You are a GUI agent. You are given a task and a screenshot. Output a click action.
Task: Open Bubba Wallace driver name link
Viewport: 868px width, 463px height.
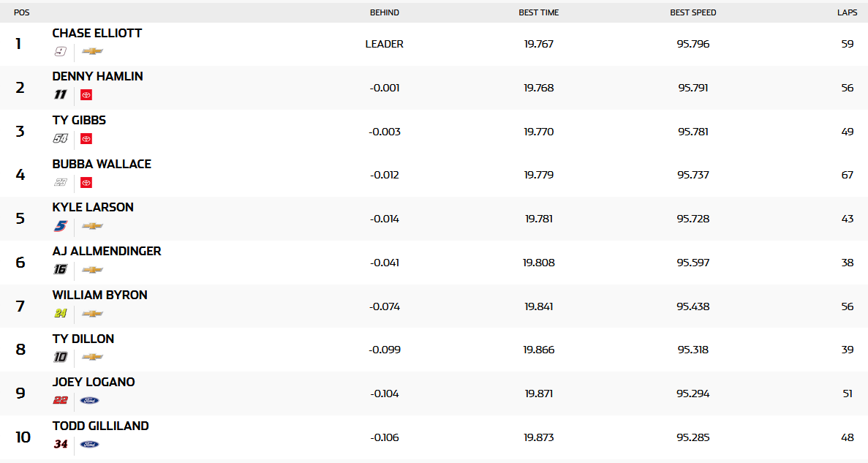tap(102, 164)
